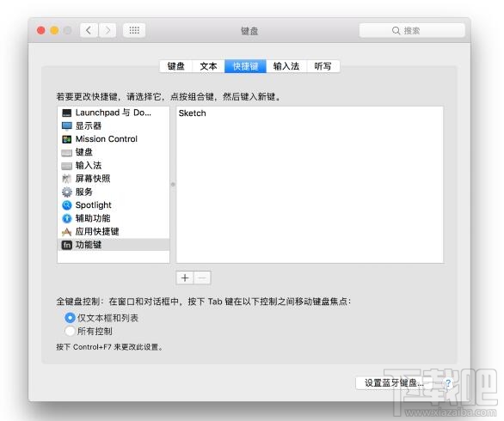Switch to the 输入法 tab
Image resolution: width=504 pixels, height=421 pixels.
286,66
